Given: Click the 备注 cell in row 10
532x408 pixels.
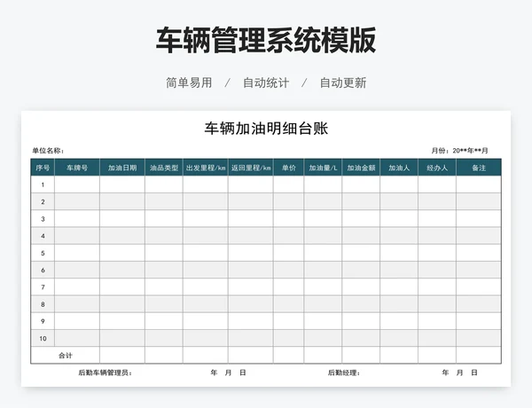Looking at the screenshot, I should pyautogui.click(x=479, y=338).
